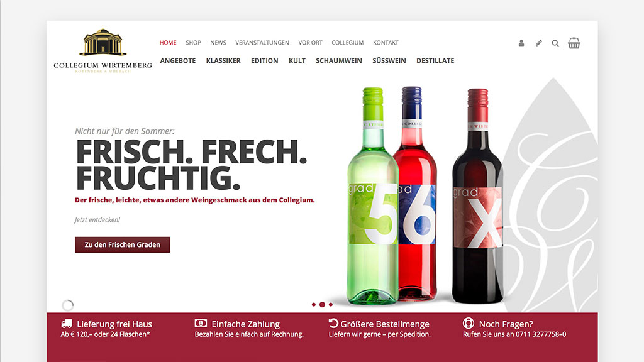Select the third slider dot

click(331, 305)
